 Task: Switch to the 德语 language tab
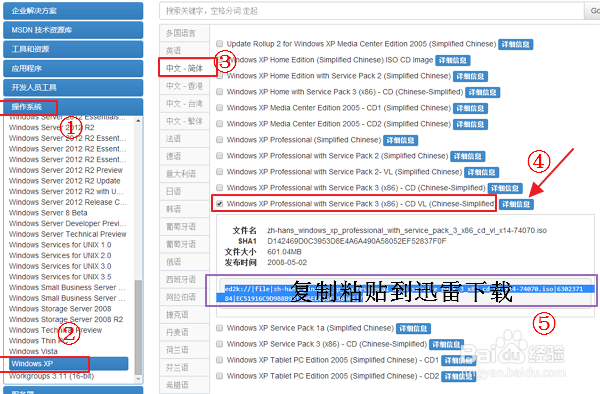[x=184, y=156]
